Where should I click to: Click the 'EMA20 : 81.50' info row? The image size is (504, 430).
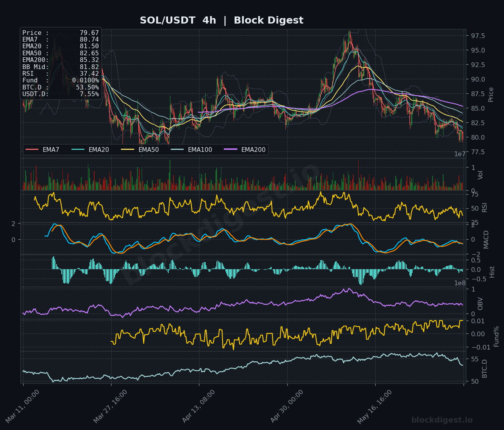(x=60, y=46)
